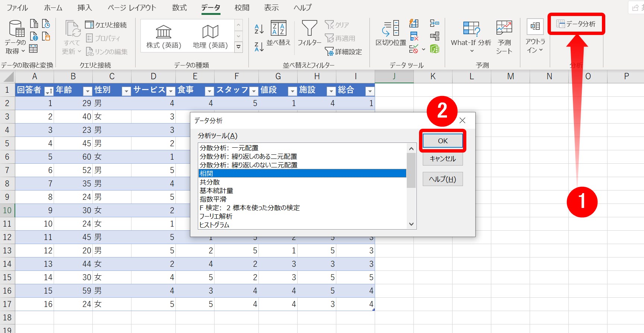Click the データ分析 button in the ribbon
The height and width of the screenshot is (333, 644).
(x=576, y=24)
